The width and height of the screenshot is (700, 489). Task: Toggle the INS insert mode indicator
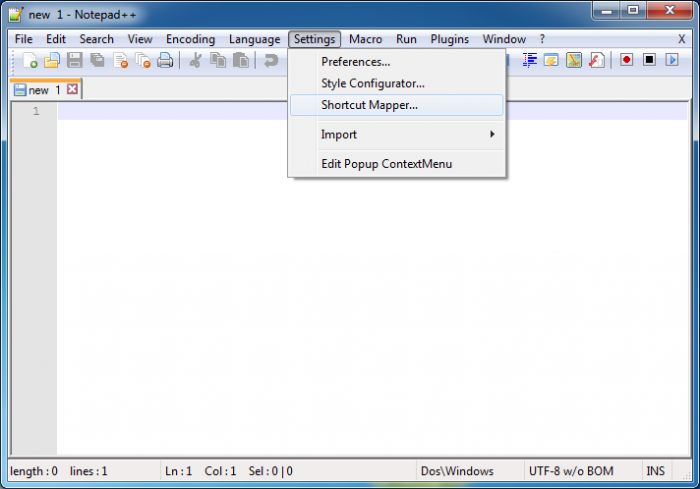point(655,471)
